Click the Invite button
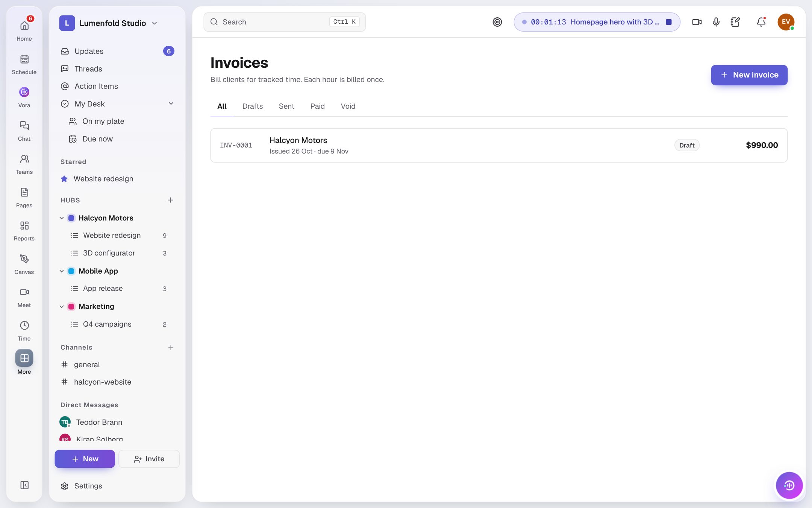 [149, 459]
